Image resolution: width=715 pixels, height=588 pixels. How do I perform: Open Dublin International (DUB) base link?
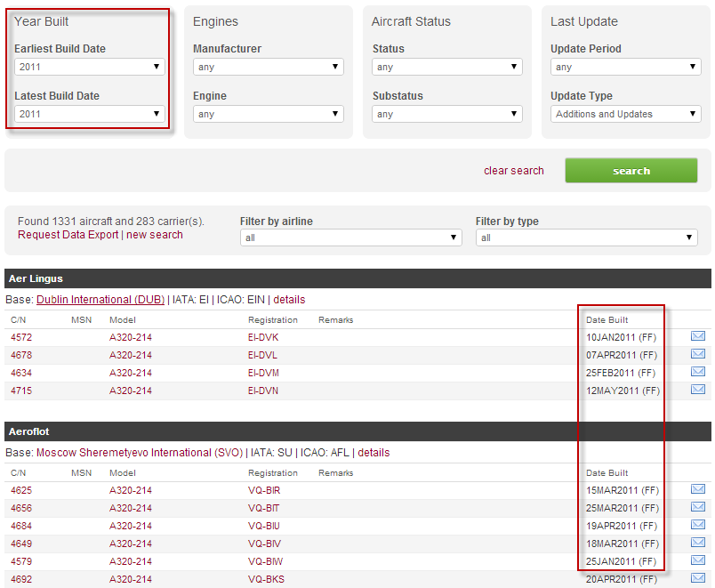(100, 300)
